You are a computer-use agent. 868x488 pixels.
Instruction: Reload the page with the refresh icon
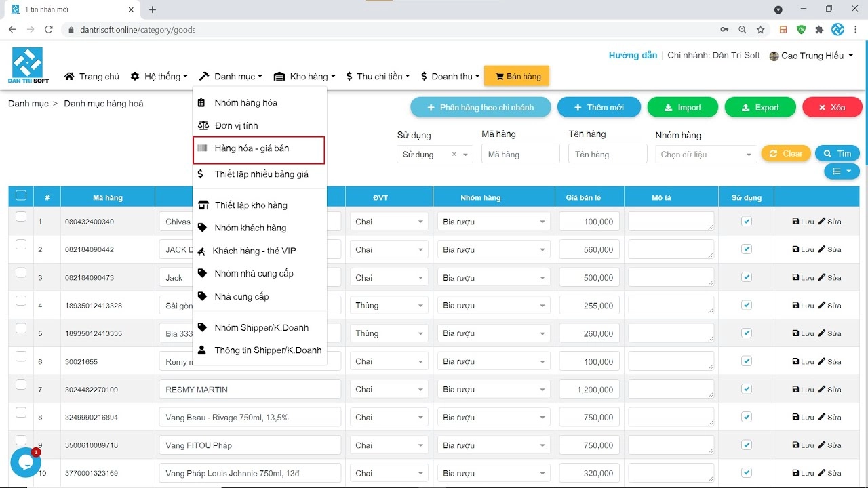(x=49, y=30)
